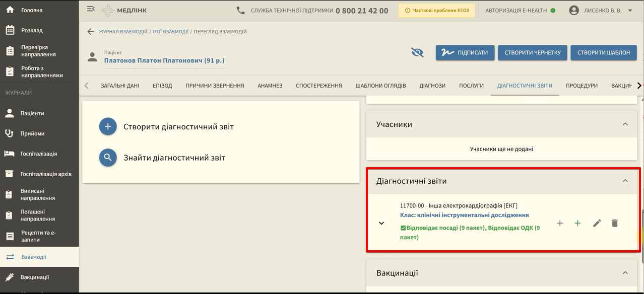Open Розклад calendar icon in sidebar
The height and width of the screenshot is (294, 644).
tap(10, 30)
